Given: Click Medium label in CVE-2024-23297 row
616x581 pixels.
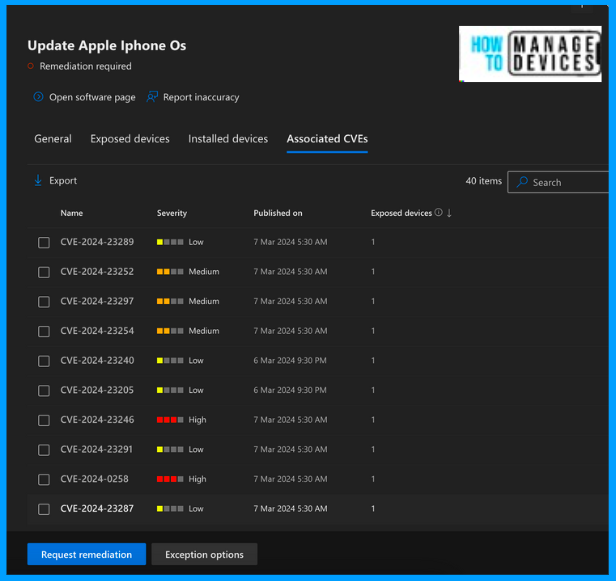Looking at the screenshot, I should [x=204, y=301].
